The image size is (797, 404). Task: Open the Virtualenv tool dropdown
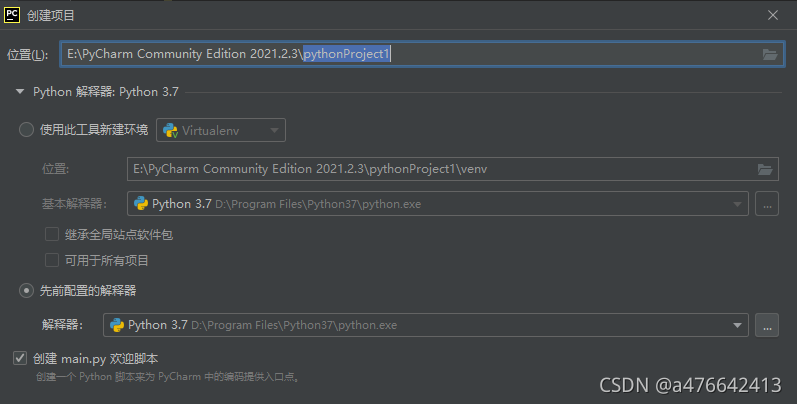pyautogui.click(x=221, y=131)
